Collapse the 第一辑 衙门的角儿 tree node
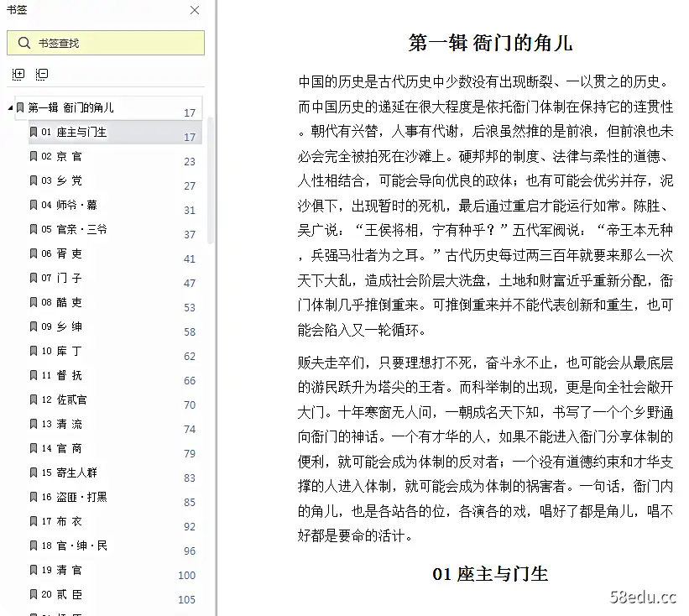Image resolution: width=689 pixels, height=616 pixels. [10, 107]
